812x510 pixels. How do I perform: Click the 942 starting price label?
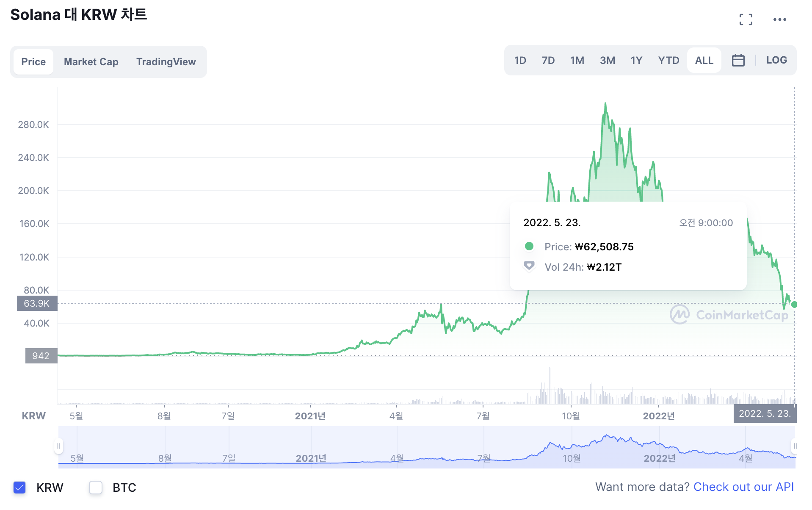pyautogui.click(x=41, y=356)
